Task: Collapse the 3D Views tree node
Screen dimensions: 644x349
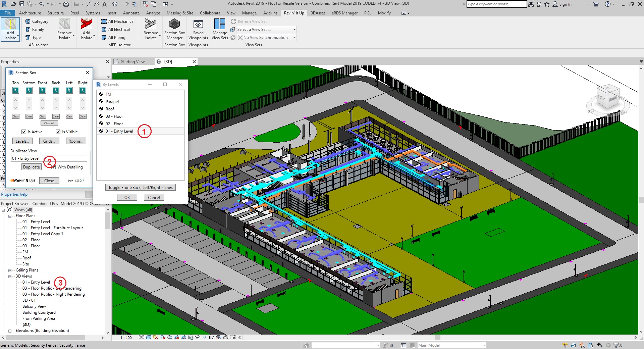Action: pos(10,277)
